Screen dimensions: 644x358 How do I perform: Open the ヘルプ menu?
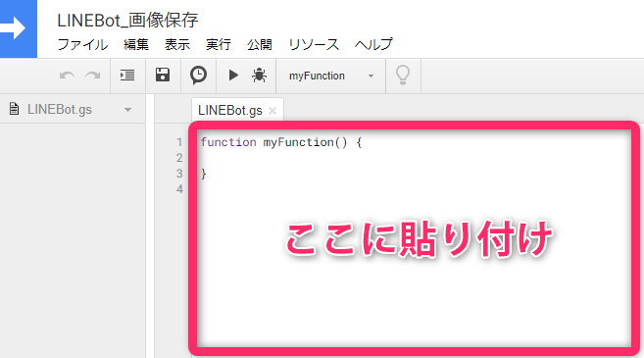click(373, 44)
